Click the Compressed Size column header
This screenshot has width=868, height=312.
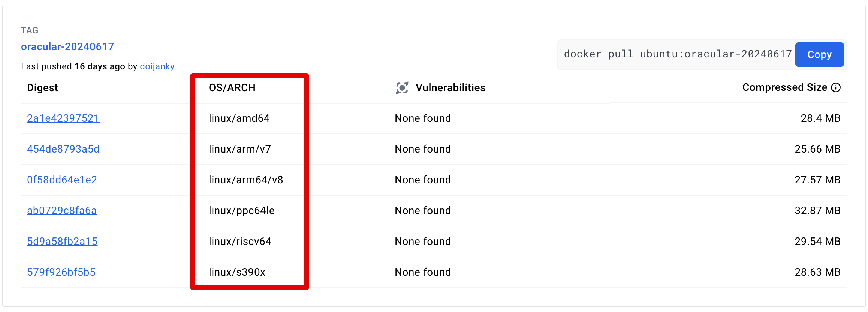point(785,87)
